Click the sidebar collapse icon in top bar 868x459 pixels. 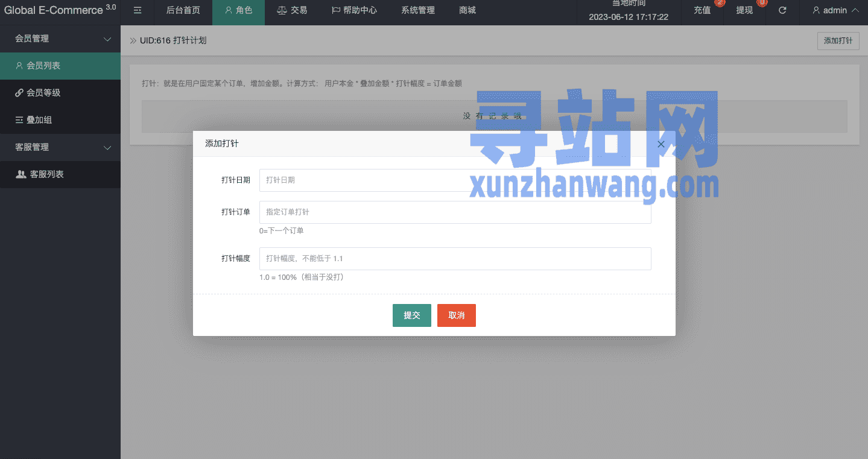click(x=138, y=10)
